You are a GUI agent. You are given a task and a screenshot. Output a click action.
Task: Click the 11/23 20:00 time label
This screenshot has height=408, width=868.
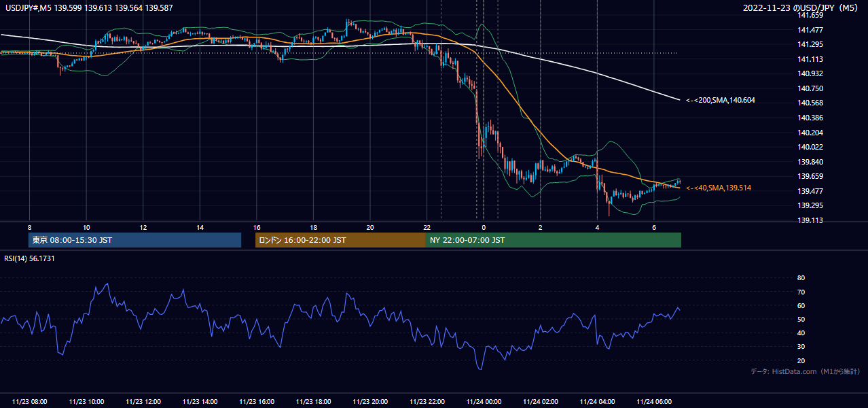pyautogui.click(x=370, y=402)
